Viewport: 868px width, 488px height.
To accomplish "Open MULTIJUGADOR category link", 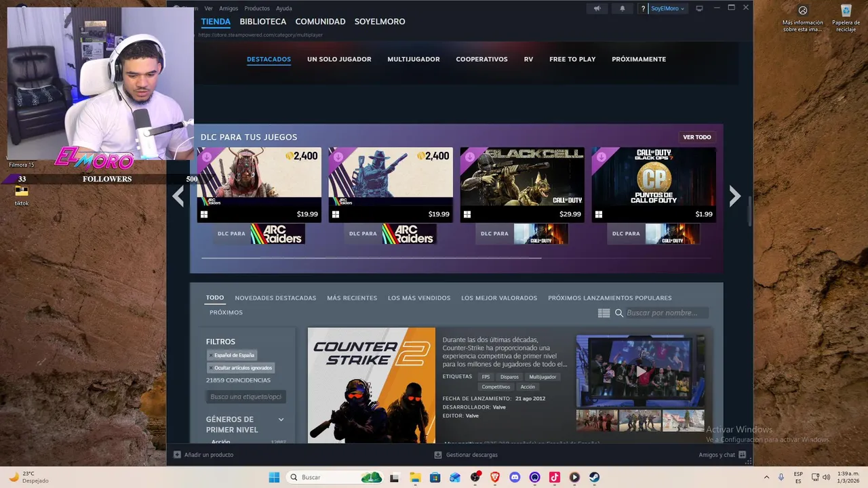I will click(x=414, y=59).
